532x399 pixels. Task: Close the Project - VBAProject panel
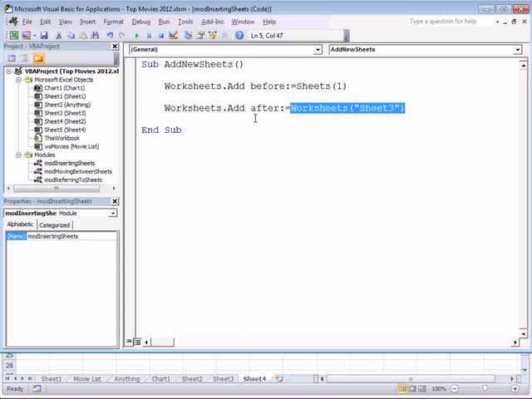[115, 47]
